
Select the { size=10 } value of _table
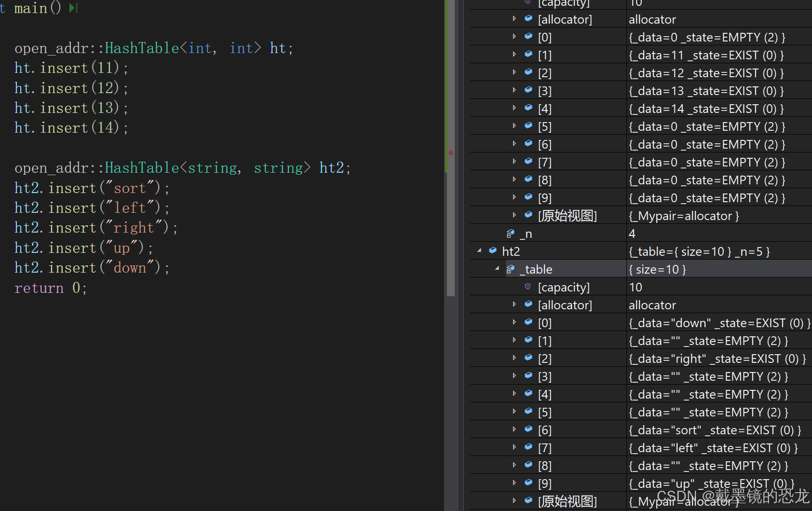coord(657,269)
